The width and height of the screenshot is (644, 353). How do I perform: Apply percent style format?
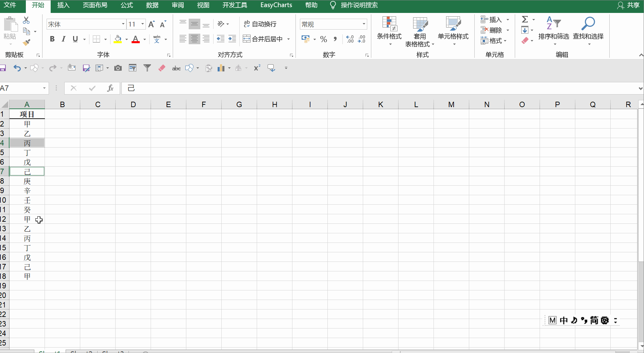(x=324, y=39)
